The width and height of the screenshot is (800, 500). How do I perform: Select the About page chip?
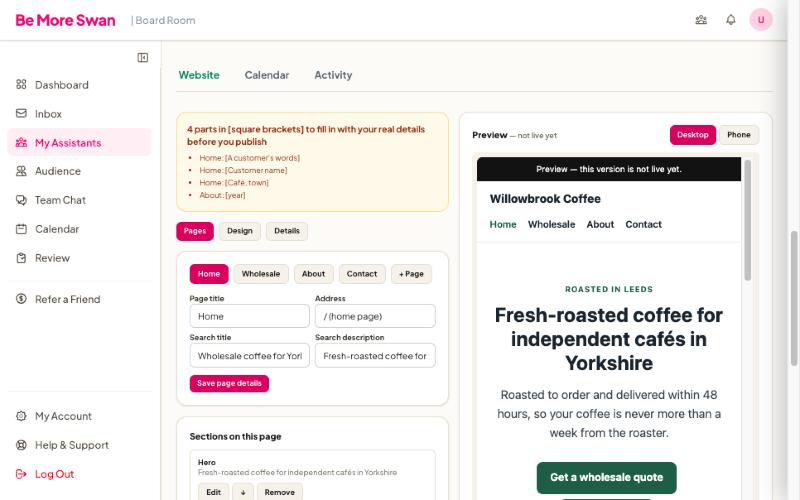tap(313, 274)
